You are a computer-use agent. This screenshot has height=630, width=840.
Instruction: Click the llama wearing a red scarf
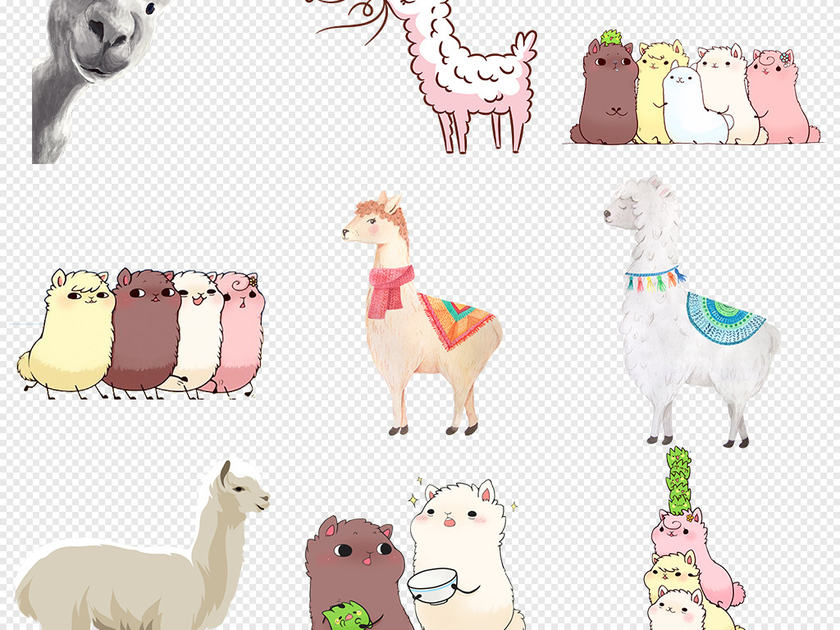[x=422, y=313]
